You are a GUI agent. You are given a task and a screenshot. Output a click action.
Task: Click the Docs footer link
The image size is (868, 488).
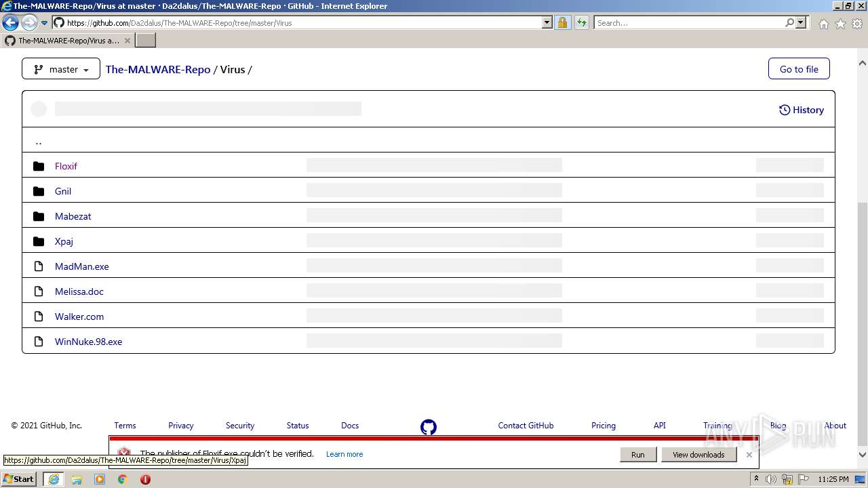click(x=350, y=426)
